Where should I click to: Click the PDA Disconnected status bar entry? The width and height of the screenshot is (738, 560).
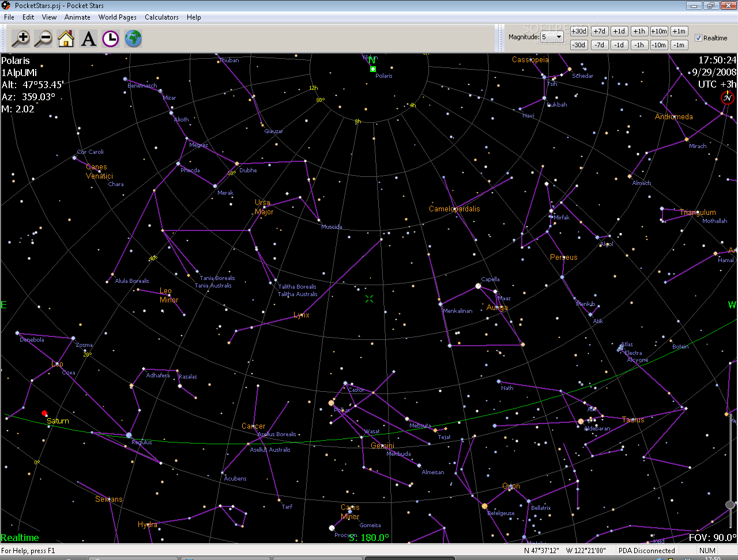(647, 551)
